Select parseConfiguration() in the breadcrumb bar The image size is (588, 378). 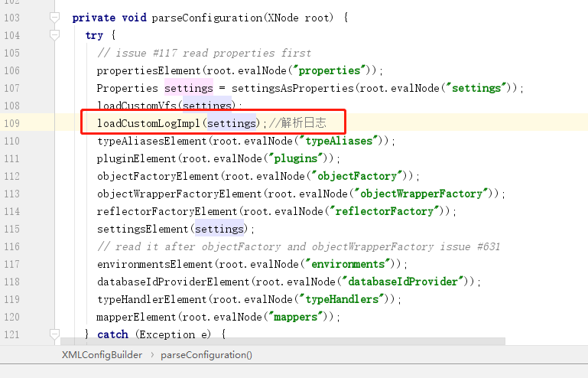206,355
